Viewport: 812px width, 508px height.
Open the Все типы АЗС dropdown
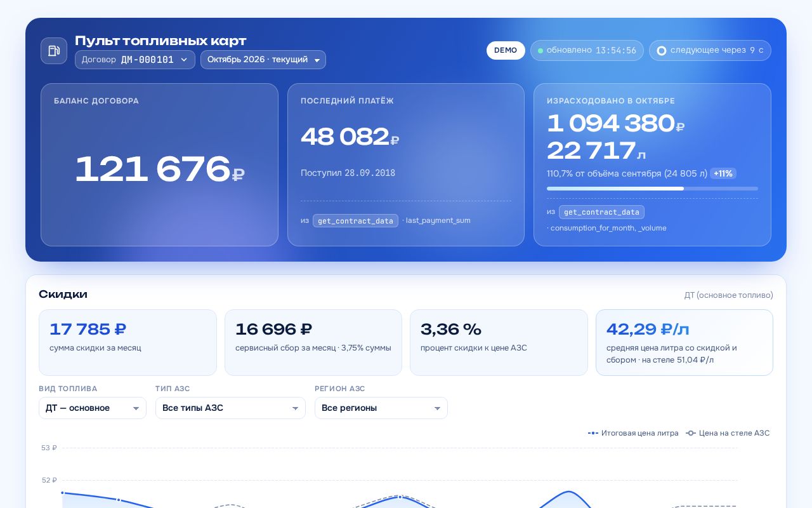tap(230, 408)
